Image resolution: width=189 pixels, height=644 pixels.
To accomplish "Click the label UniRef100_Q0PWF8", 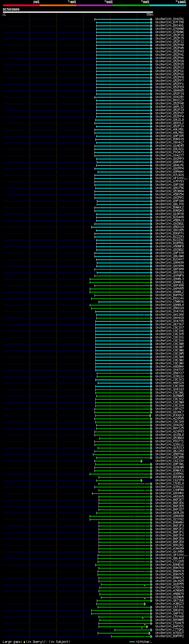I will coord(170,276).
